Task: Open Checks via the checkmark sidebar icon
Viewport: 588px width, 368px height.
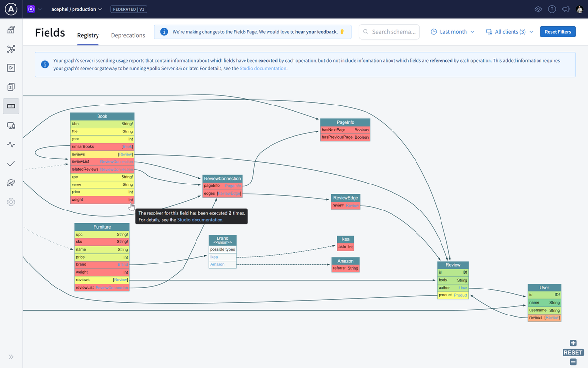Action: click(x=11, y=163)
